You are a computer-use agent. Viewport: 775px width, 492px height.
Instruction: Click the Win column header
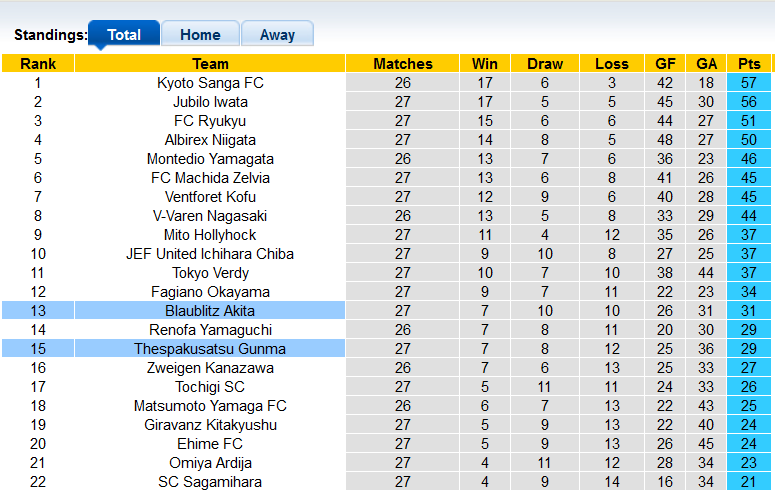pyautogui.click(x=484, y=64)
